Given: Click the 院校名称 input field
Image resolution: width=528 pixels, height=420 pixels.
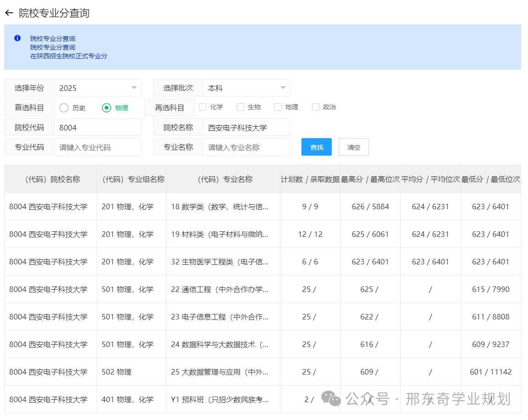Looking at the screenshot, I should [x=246, y=127].
